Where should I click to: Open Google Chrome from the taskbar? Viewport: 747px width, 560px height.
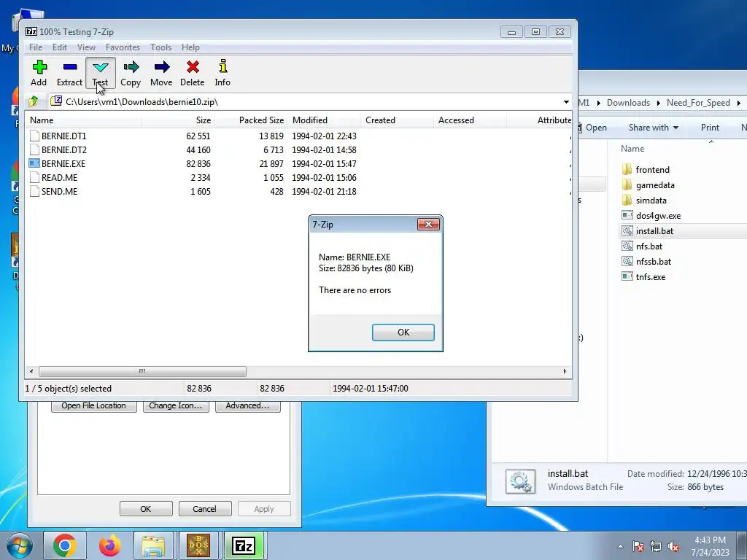coord(65,545)
